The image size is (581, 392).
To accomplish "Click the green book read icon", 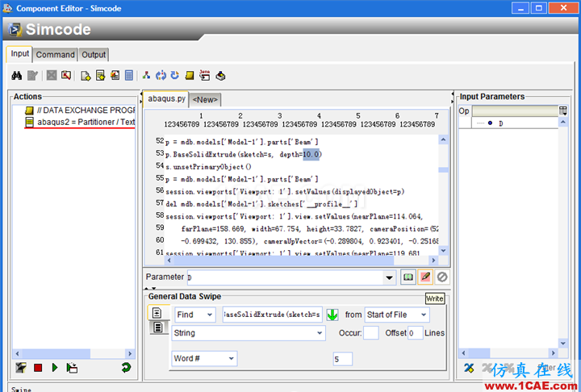I will 408,277.
